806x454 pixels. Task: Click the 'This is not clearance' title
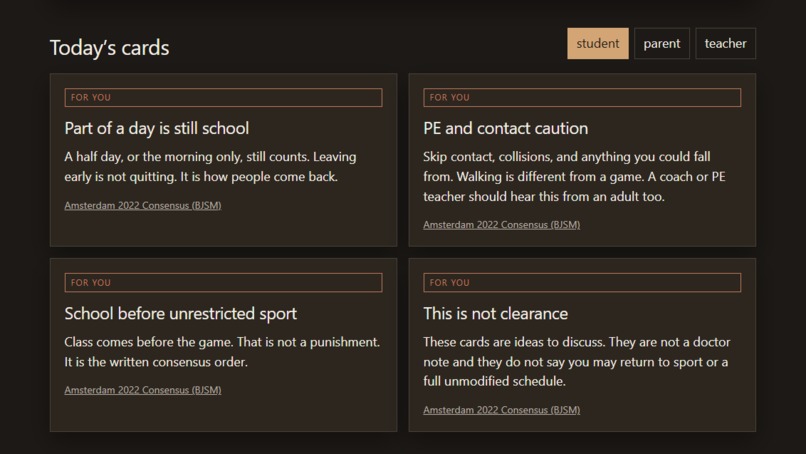point(496,314)
